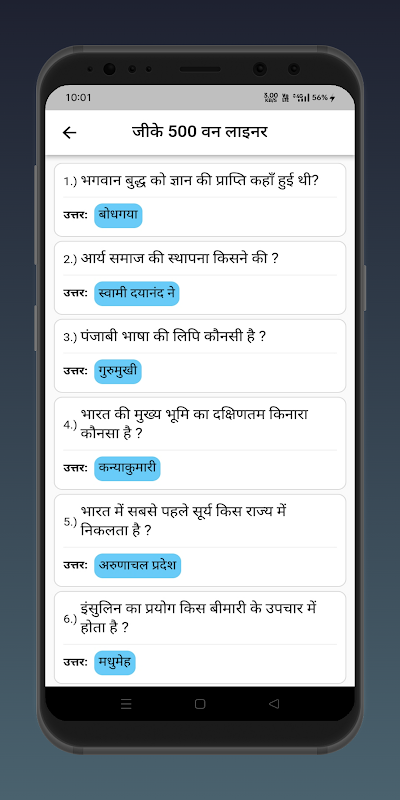The height and width of the screenshot is (800, 400).
Task: Open the recent apps navigation icon
Action: pyautogui.click(x=126, y=704)
